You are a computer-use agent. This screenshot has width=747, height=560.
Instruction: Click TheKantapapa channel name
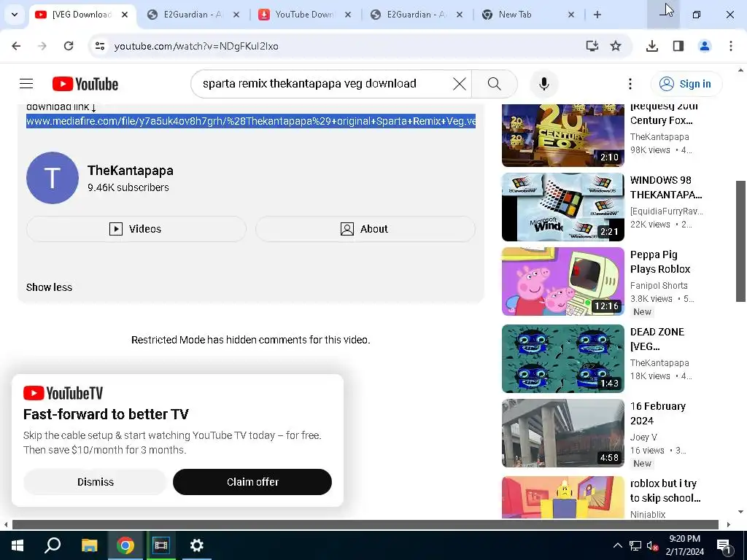pos(131,171)
